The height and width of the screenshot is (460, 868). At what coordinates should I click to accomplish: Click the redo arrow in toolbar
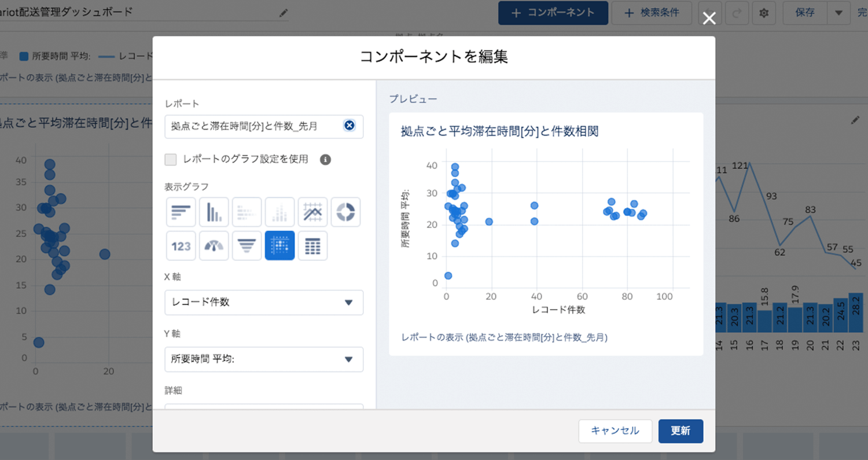pos(737,13)
